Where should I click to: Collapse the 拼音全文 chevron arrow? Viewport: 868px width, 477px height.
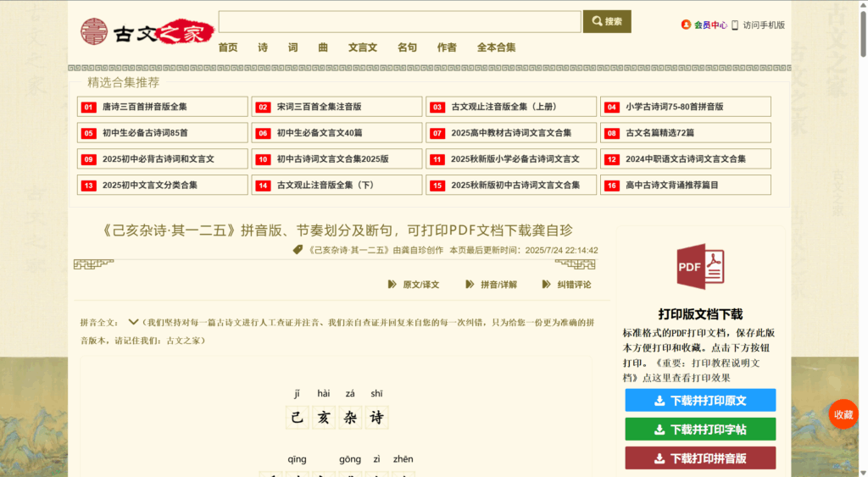133,322
